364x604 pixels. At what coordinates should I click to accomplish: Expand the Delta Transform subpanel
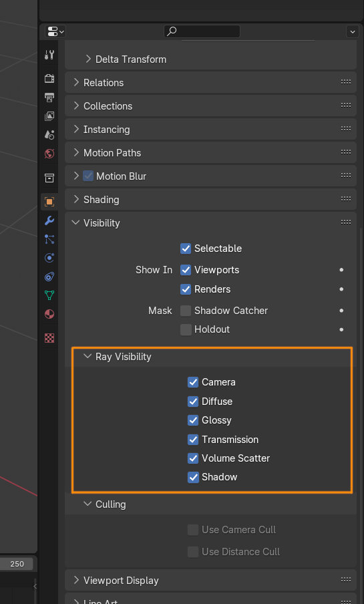point(88,59)
